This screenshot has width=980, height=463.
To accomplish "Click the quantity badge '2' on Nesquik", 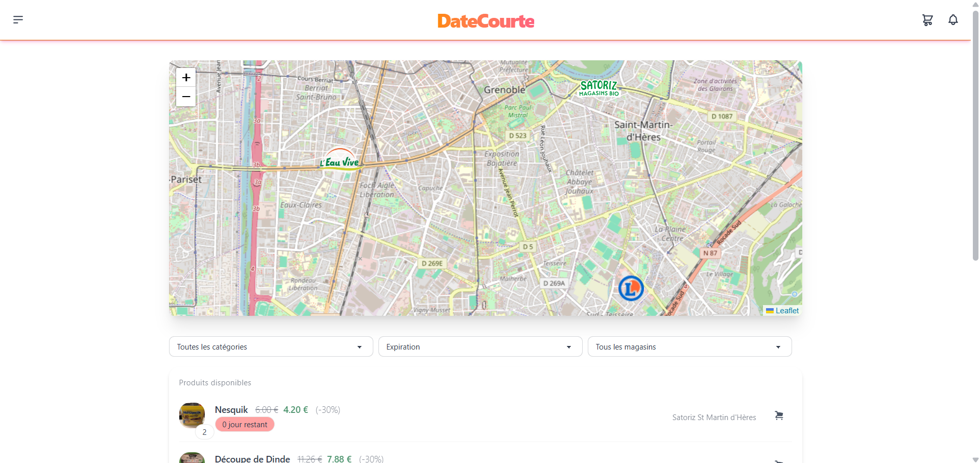I will coord(205,432).
